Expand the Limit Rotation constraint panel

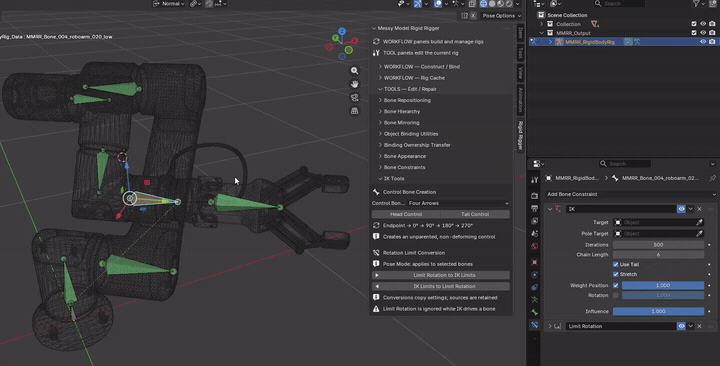coord(550,326)
